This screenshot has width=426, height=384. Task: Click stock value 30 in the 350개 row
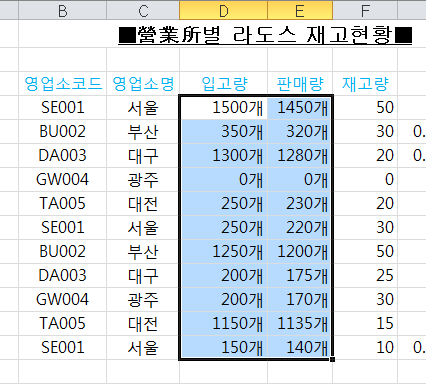tap(365, 131)
